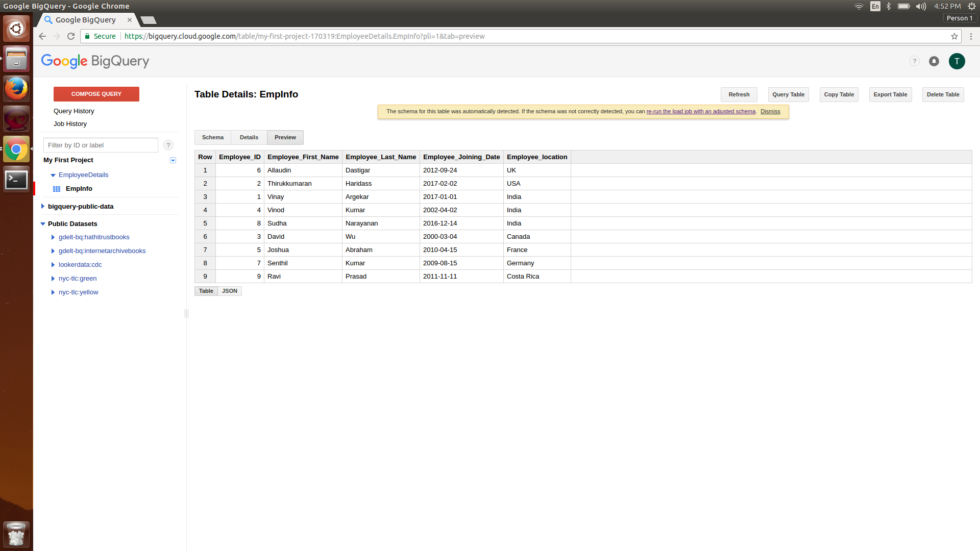The height and width of the screenshot is (551, 980).
Task: Open the En keyboard layout indicator
Action: click(875, 6)
